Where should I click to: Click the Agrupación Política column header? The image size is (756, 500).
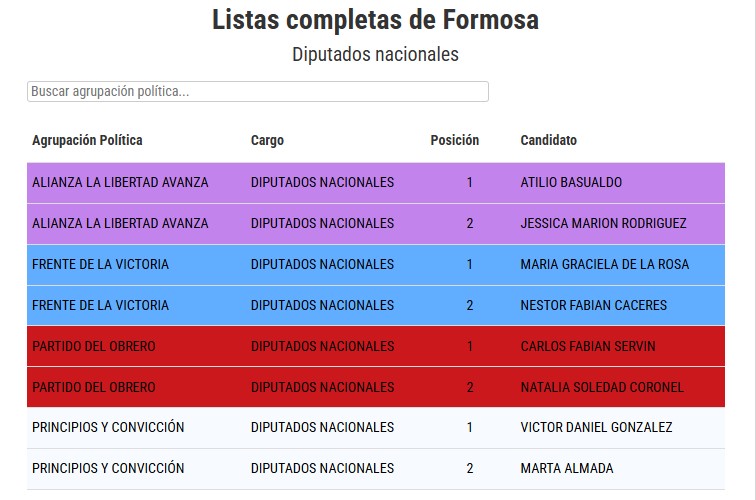pos(87,140)
